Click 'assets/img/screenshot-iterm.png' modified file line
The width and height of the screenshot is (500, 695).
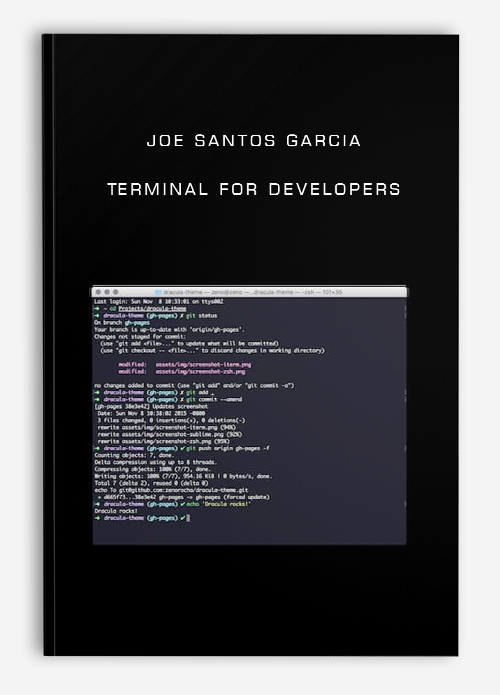tap(184, 364)
